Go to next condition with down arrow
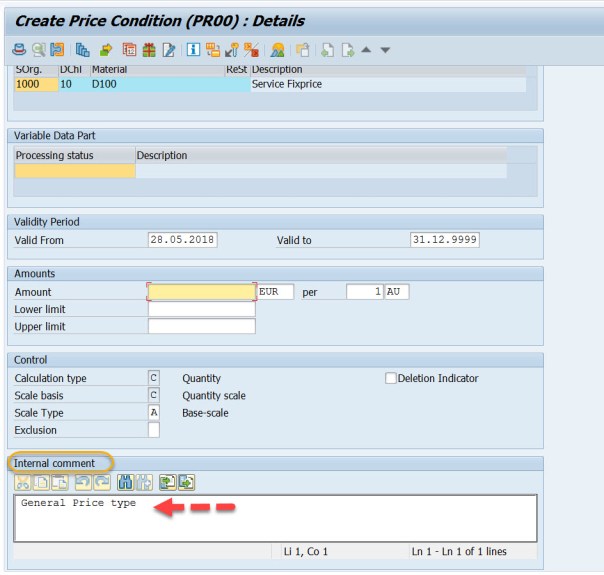The image size is (604, 575). tap(385, 49)
